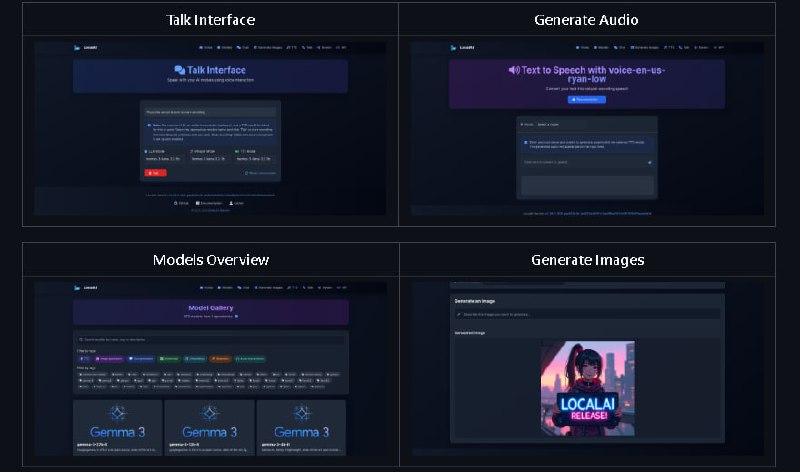Screen dimensions: 800x472
Task: Click chat bubbles icon beside Talk Interface heading
Action: (x=179, y=70)
